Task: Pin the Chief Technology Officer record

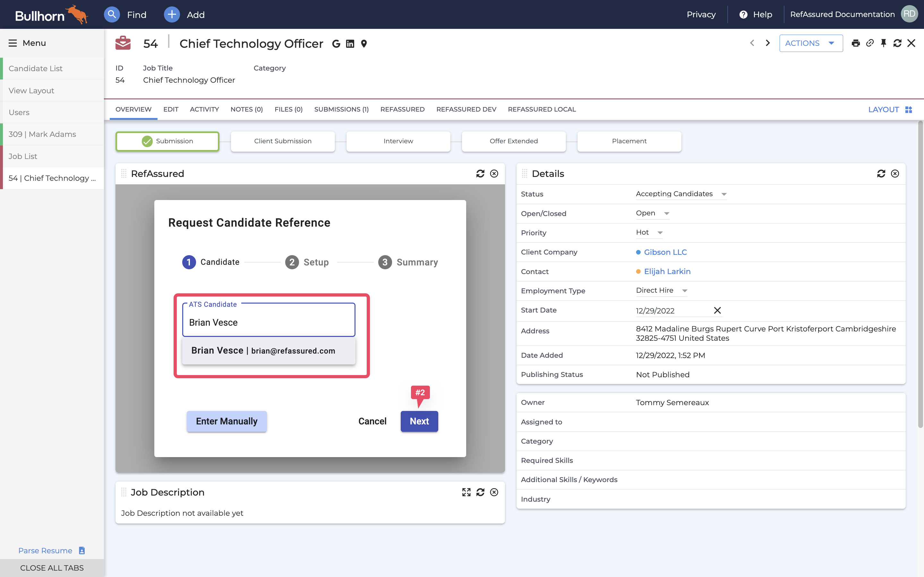Action: (x=883, y=43)
